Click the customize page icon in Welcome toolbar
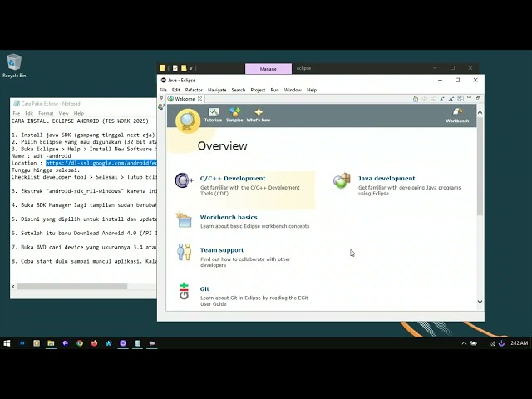The width and height of the screenshot is (532, 399). point(461,99)
